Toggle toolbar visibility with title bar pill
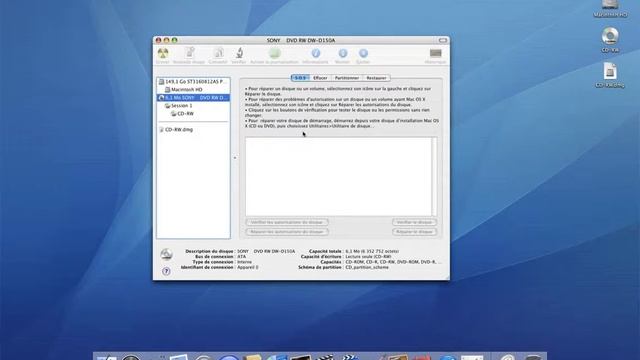The width and height of the screenshot is (640, 360). pyautogui.click(x=443, y=40)
